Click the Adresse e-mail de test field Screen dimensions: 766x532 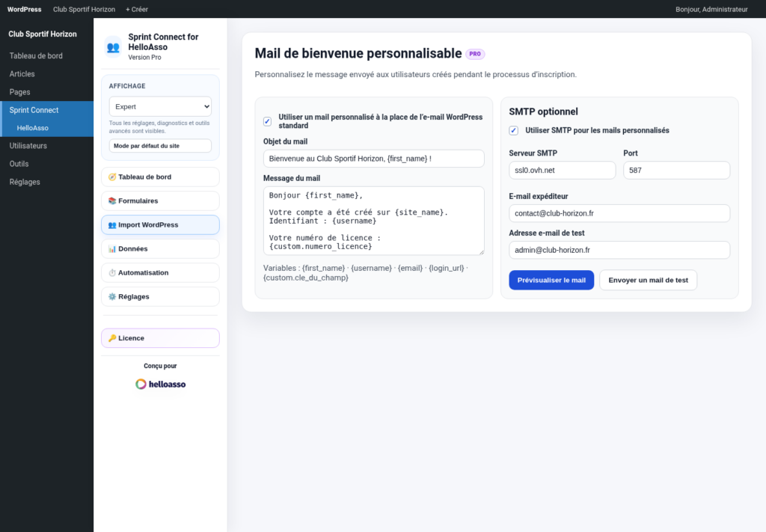(619, 250)
